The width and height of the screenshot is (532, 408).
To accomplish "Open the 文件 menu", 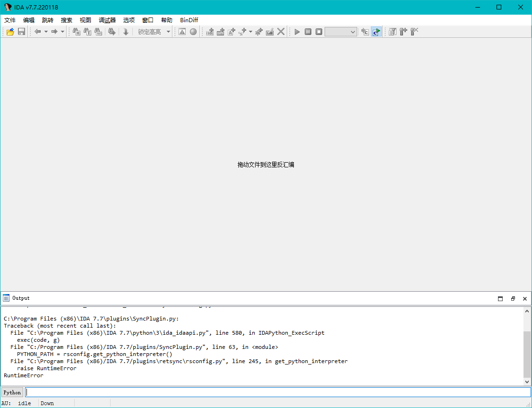I will (10, 20).
